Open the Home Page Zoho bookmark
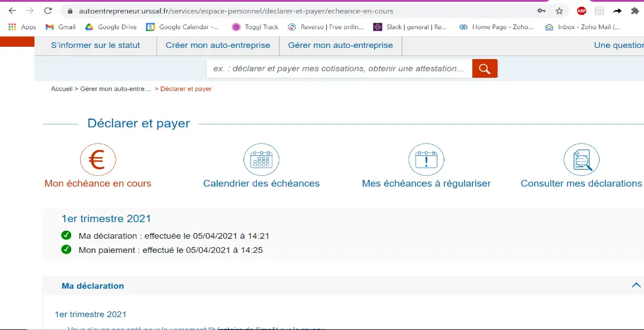The width and height of the screenshot is (644, 330). pyautogui.click(x=496, y=27)
